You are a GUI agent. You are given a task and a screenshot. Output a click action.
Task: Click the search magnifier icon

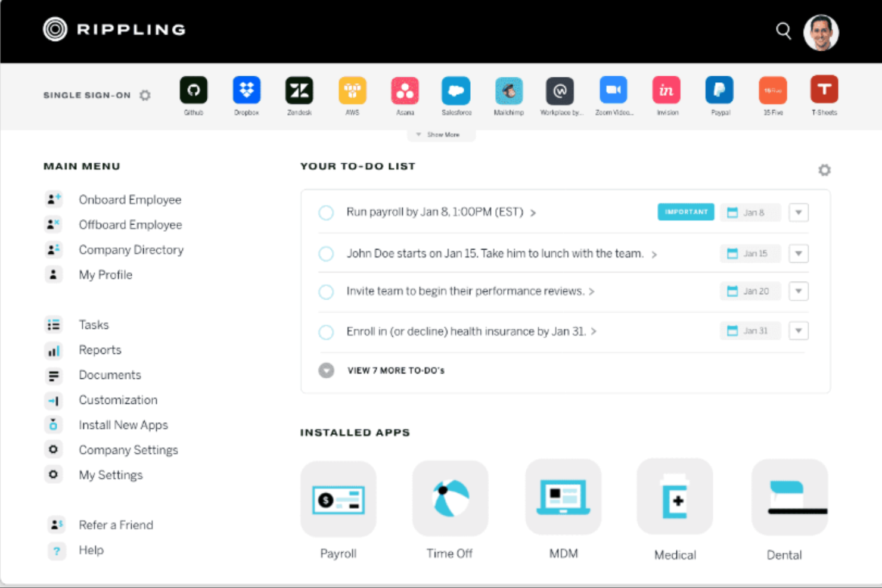point(783,31)
